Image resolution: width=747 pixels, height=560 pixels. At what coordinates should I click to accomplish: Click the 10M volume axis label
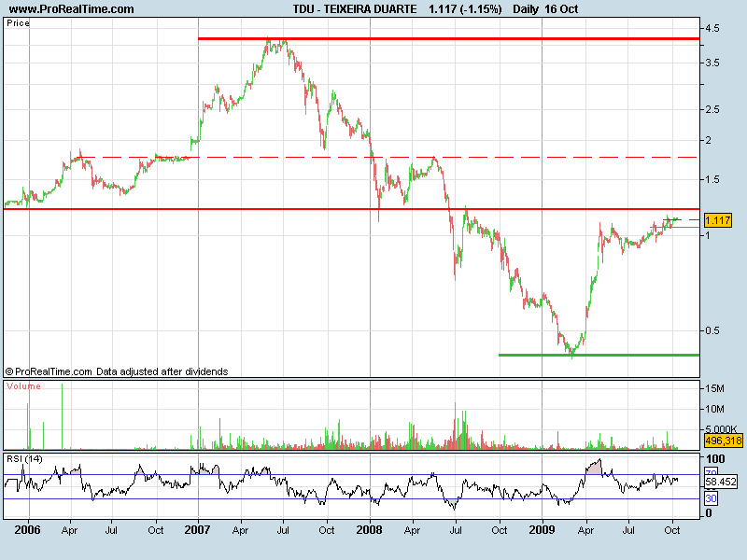[x=714, y=409]
